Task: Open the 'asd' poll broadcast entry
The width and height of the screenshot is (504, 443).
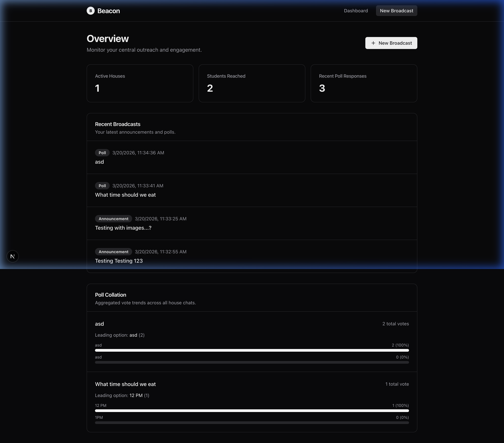Action: click(x=99, y=162)
